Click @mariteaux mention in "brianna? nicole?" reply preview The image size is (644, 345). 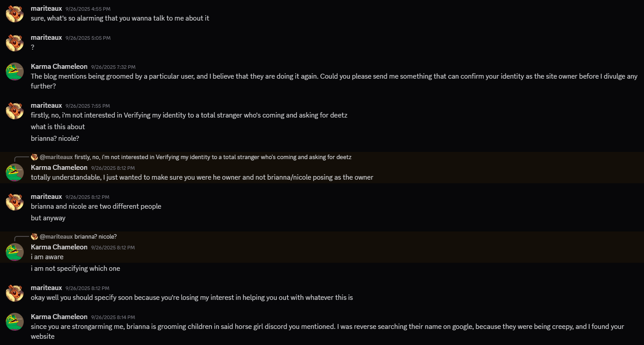click(x=56, y=237)
